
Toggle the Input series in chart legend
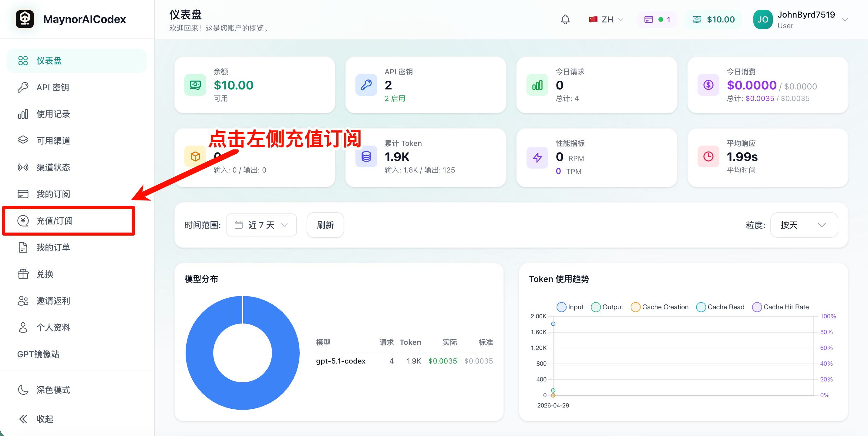pyautogui.click(x=570, y=307)
